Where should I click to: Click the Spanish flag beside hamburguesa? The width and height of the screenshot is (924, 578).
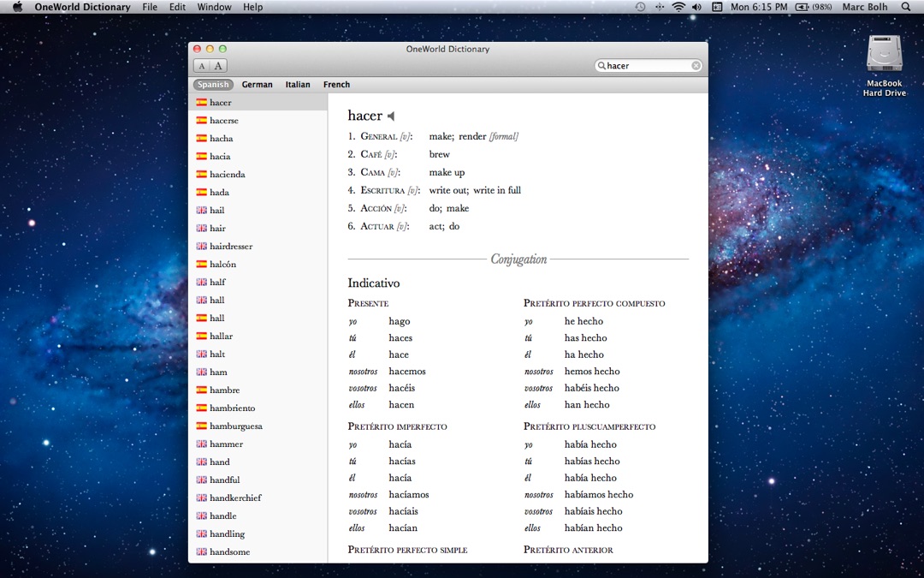[x=202, y=426]
